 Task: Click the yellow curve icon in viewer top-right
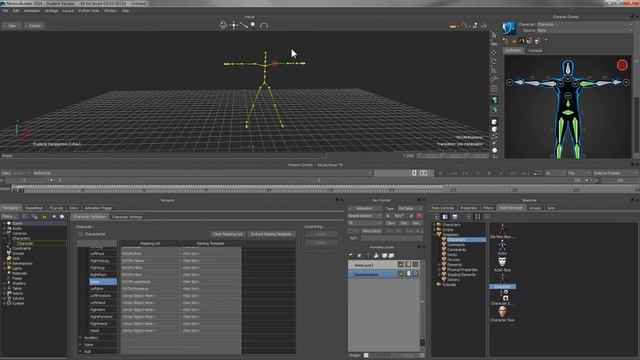coord(464,26)
